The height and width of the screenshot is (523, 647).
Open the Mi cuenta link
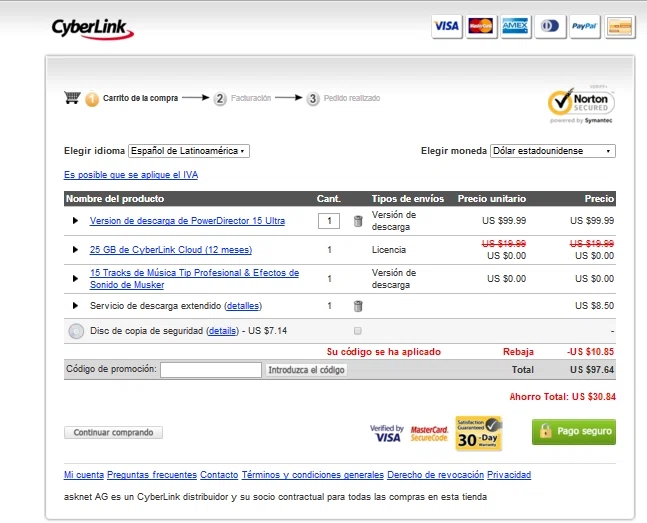[84, 475]
